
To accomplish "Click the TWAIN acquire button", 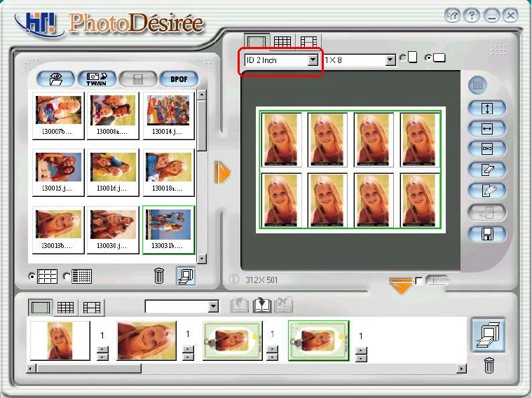I will pyautogui.click(x=97, y=79).
